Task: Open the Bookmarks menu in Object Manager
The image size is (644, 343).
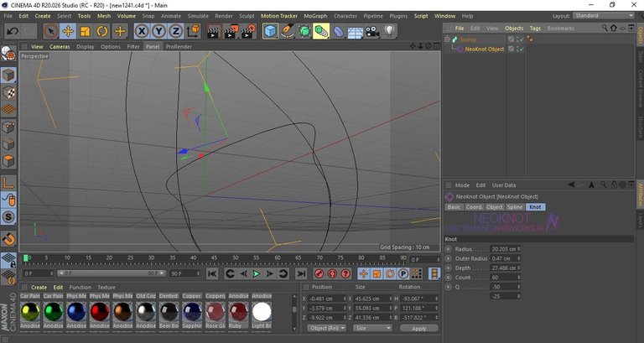Action: tap(561, 29)
